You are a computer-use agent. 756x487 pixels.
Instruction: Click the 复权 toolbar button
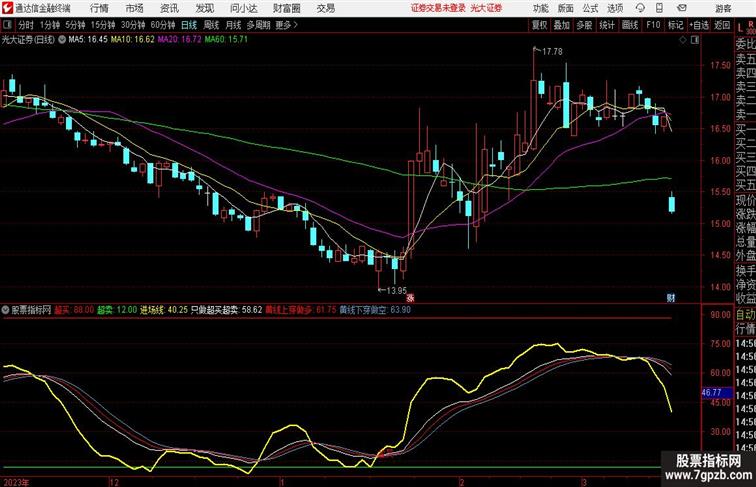[x=540, y=25]
